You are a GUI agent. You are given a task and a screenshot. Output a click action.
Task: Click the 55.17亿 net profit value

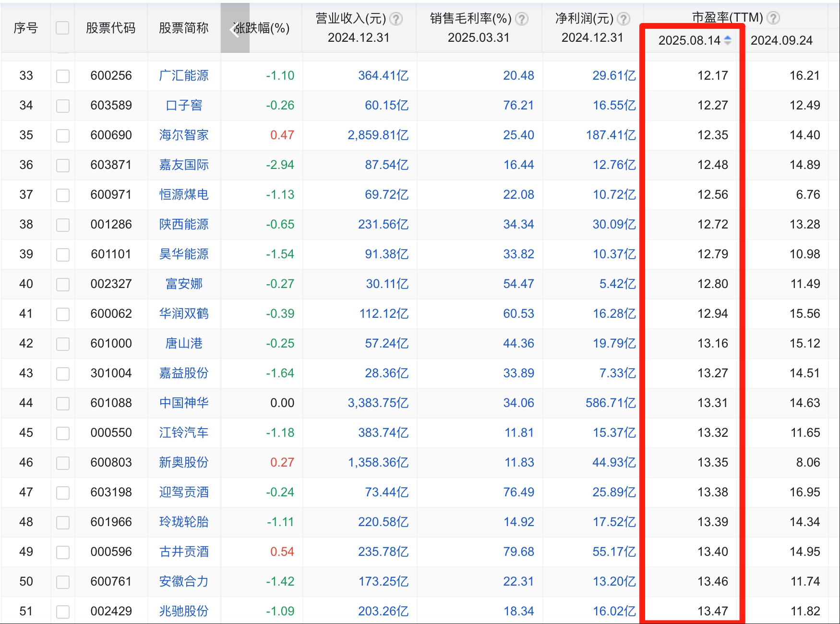pyautogui.click(x=614, y=552)
